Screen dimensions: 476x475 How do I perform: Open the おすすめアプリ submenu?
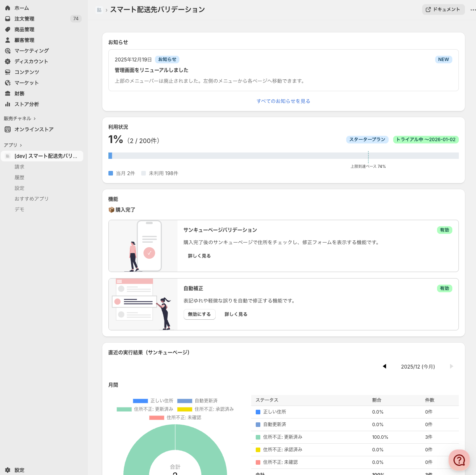pos(32,199)
